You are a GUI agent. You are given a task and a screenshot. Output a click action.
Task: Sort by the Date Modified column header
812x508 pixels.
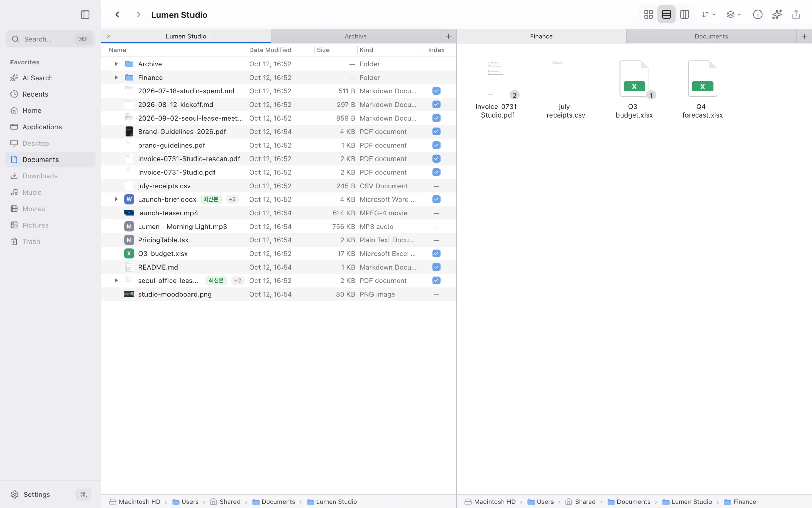[270, 50]
